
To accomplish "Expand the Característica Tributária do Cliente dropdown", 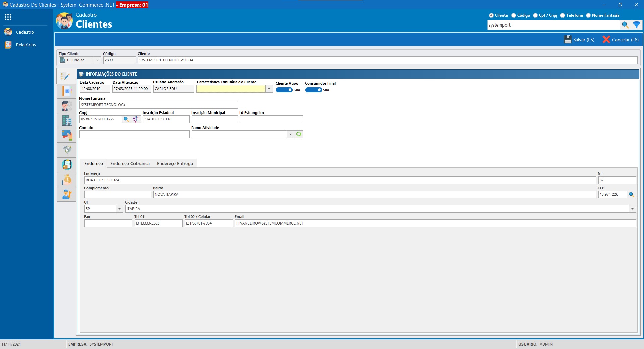I will click(269, 89).
